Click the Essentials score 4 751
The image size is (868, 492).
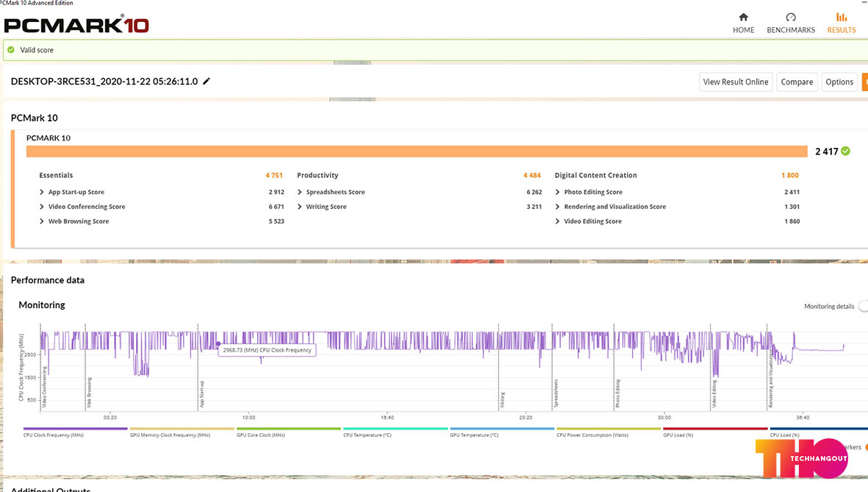click(x=274, y=175)
